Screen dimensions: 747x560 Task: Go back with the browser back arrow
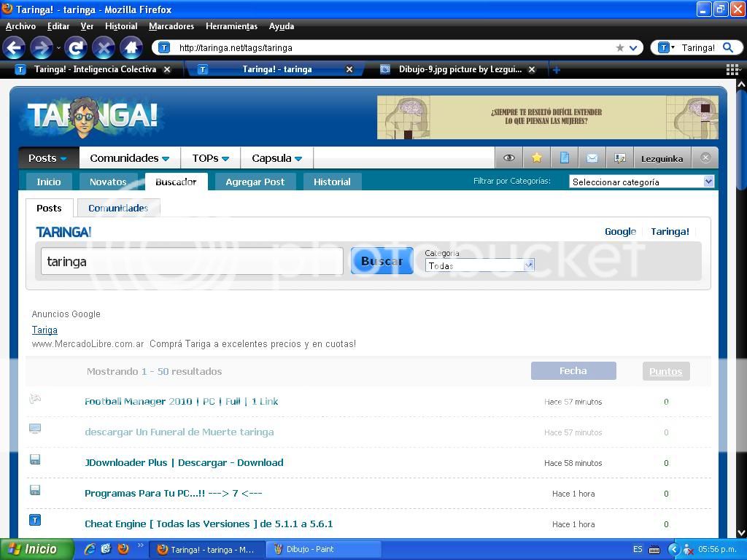15,47
